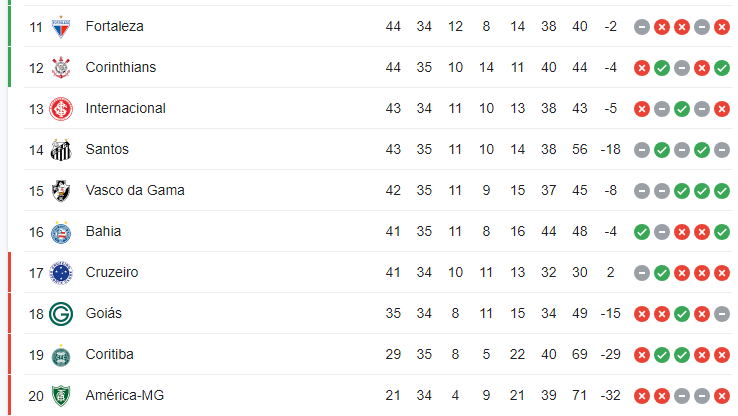Click the Santos striped crest icon

click(x=61, y=150)
